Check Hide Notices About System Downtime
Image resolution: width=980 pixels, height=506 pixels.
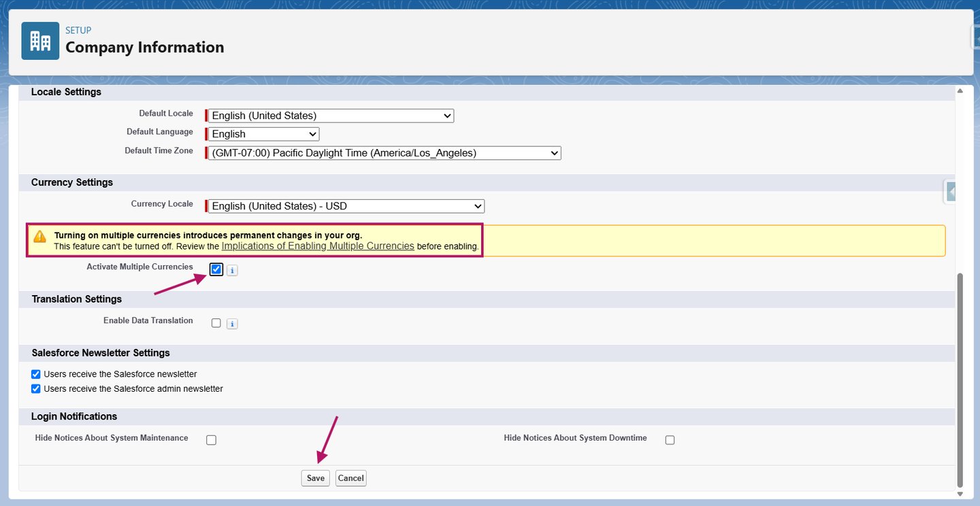coord(670,440)
